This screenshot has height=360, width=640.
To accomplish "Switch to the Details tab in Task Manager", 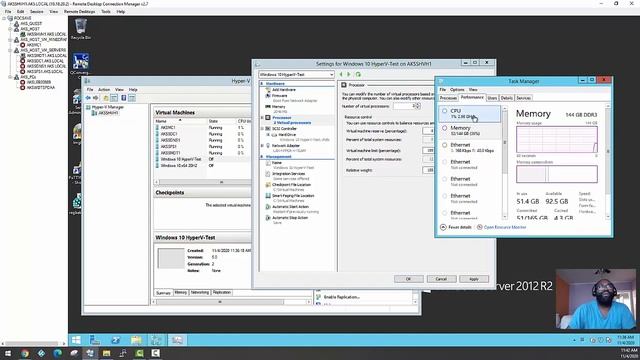I will [x=507, y=98].
